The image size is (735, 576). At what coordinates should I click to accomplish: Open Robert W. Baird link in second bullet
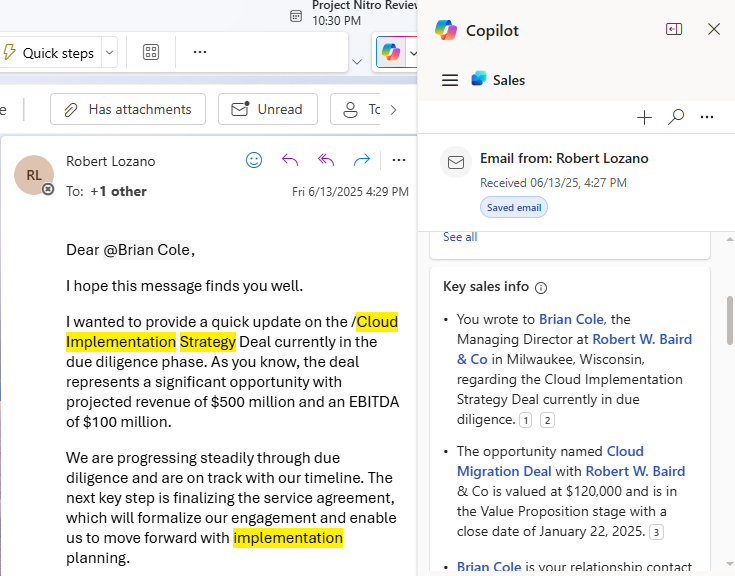coord(635,471)
